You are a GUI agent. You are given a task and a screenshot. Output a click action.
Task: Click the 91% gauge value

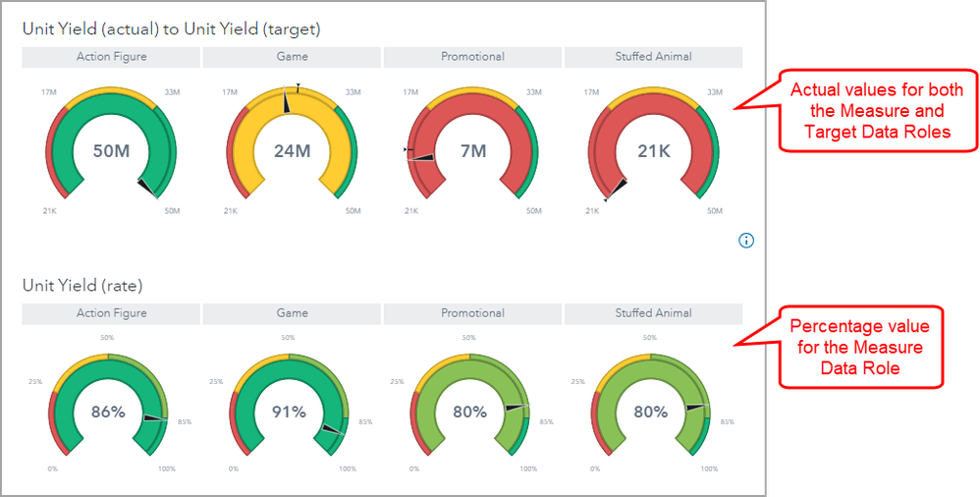(x=289, y=412)
